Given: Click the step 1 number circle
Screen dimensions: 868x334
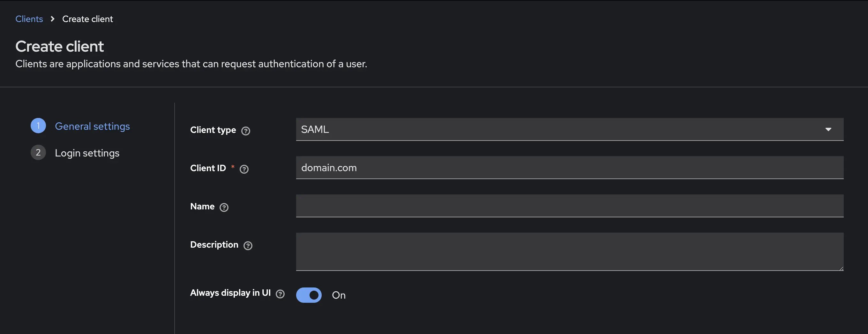Looking at the screenshot, I should pyautogui.click(x=38, y=126).
